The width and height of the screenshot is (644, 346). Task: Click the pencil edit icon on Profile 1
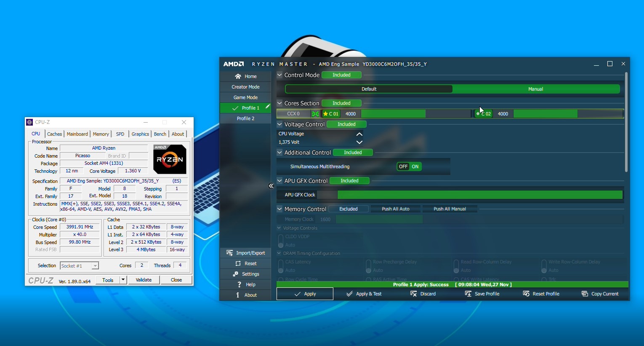[267, 107]
